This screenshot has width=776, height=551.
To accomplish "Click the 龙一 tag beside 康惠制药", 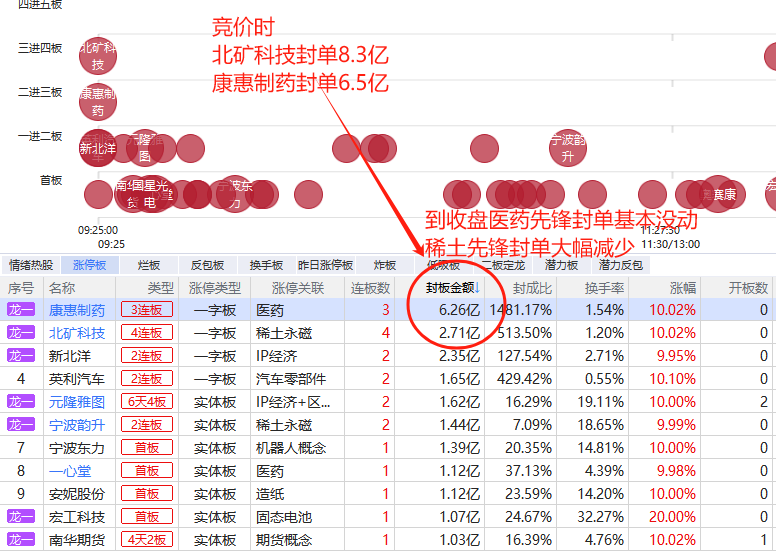I will pyautogui.click(x=21, y=309).
